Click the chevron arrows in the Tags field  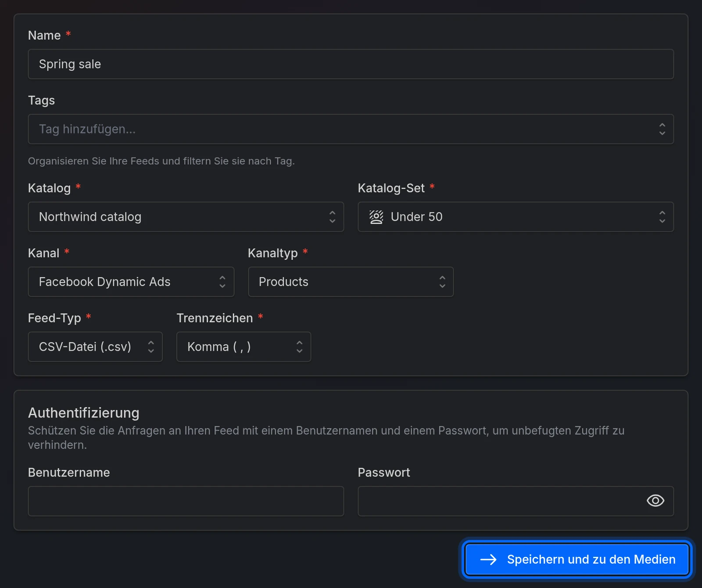coord(662,129)
